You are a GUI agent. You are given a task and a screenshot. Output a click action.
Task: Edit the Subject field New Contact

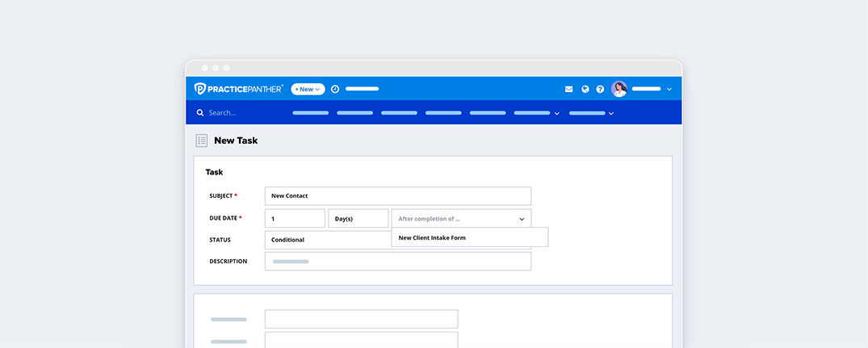coord(398,196)
